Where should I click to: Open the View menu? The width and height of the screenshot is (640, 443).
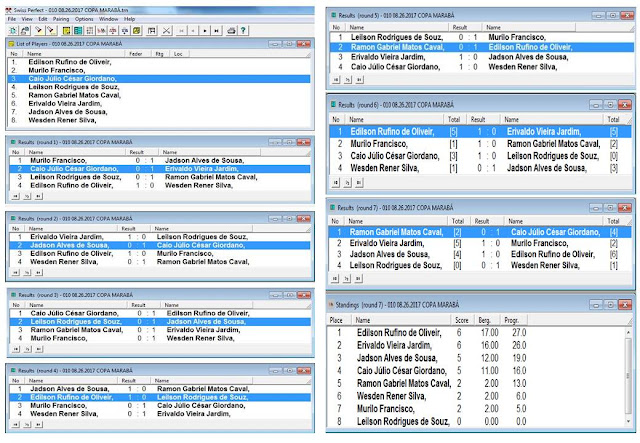click(27, 19)
